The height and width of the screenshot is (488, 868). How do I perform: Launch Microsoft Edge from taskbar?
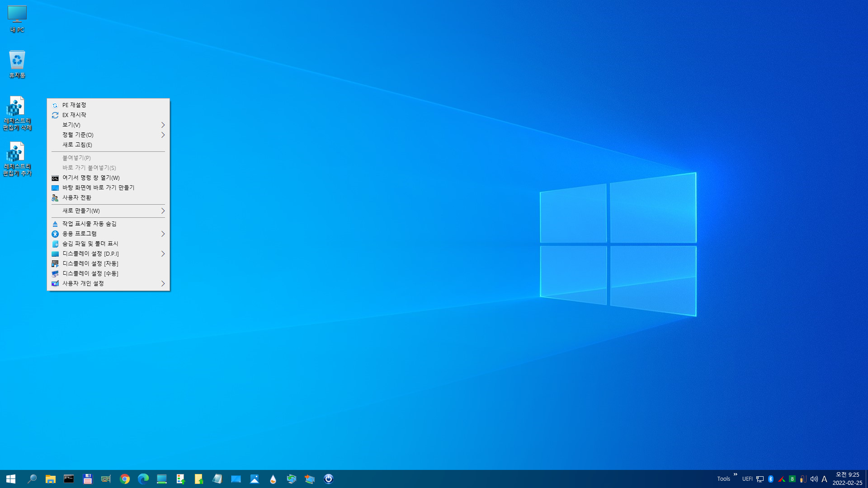(143, 479)
